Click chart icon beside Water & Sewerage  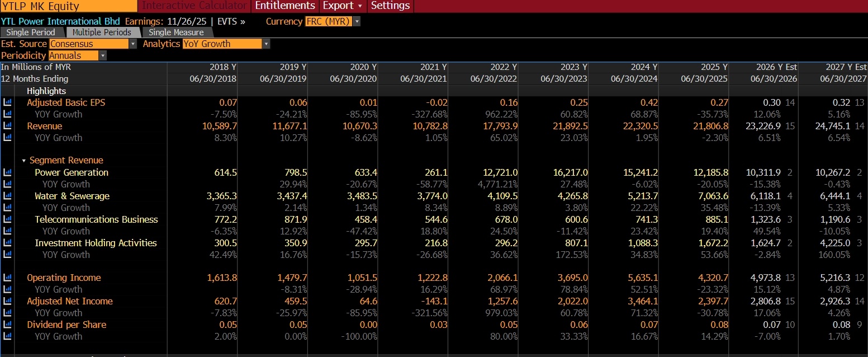coord(7,196)
